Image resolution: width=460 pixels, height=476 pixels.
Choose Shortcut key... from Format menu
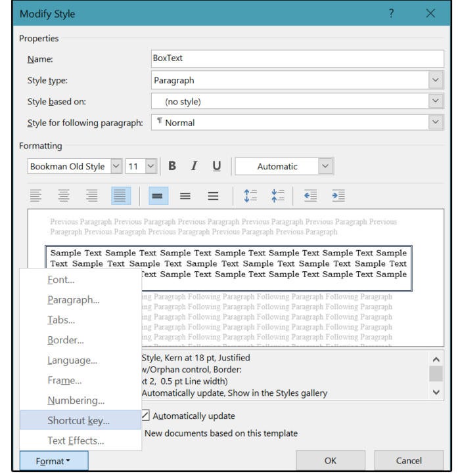[81, 420]
